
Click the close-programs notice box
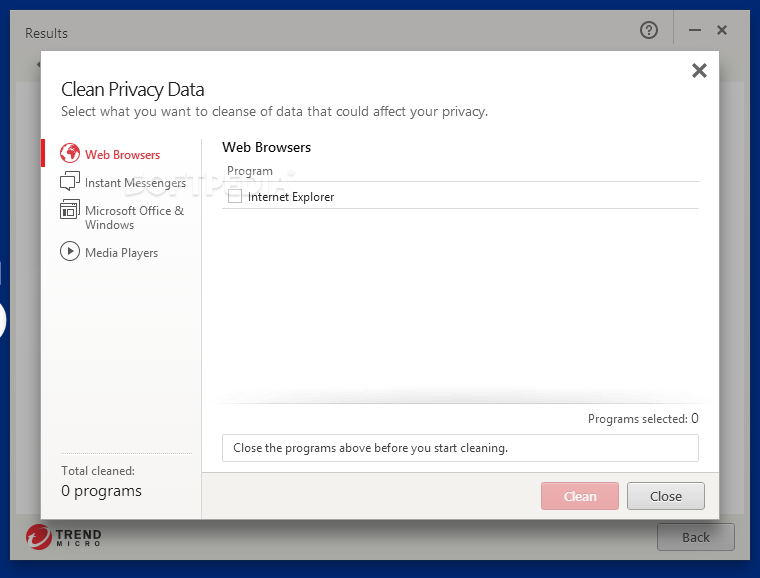point(460,448)
